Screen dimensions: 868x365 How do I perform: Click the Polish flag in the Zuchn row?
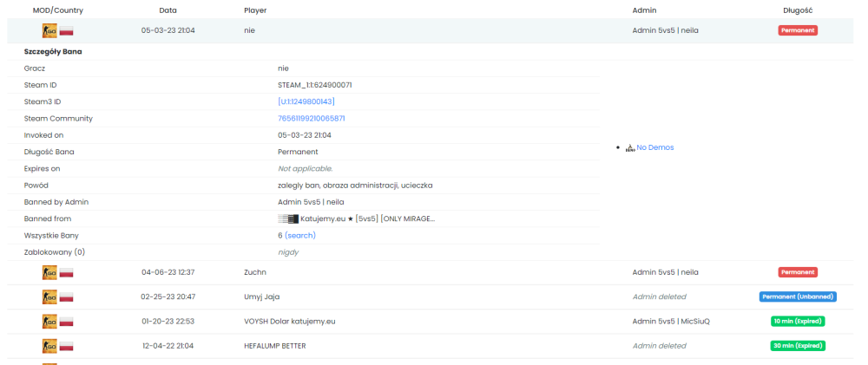pos(67,272)
